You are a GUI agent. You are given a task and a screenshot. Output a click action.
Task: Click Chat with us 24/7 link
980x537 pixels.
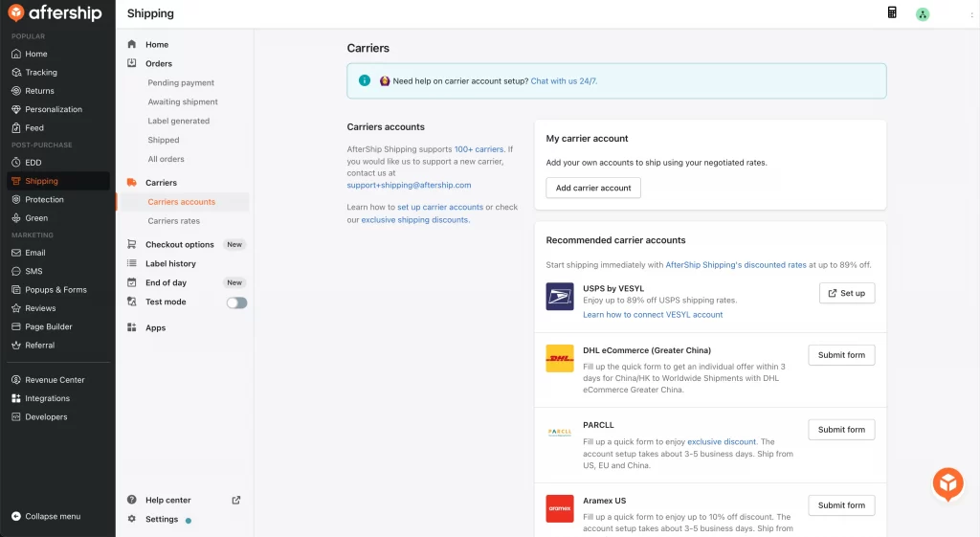point(564,81)
